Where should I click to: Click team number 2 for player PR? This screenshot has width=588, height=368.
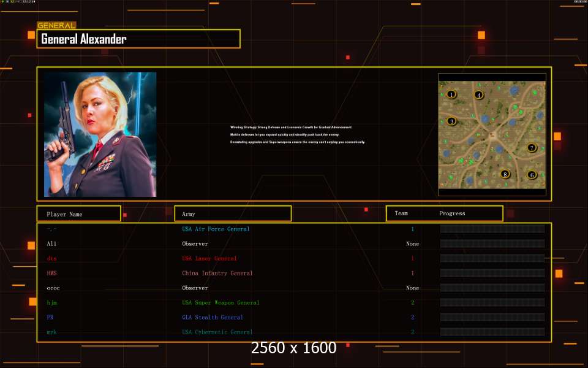(x=412, y=317)
